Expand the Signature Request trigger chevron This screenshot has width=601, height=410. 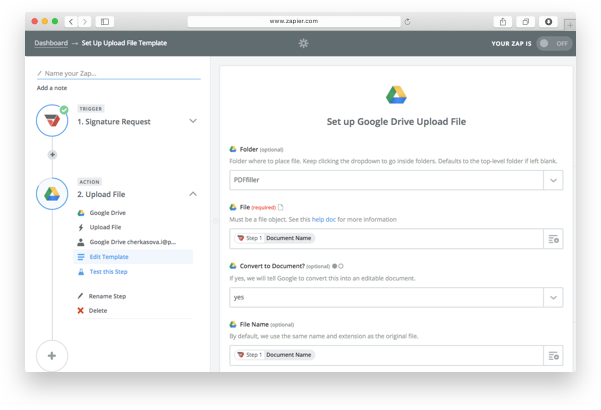193,121
